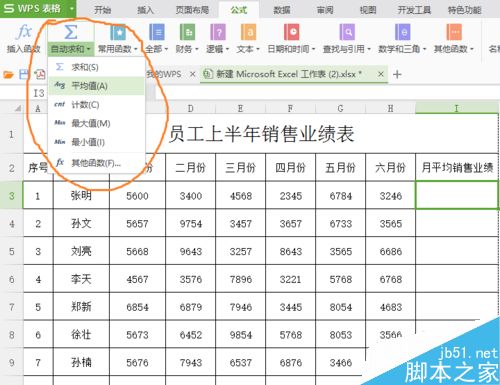Expand the 全部 dropdown label

coord(156,49)
